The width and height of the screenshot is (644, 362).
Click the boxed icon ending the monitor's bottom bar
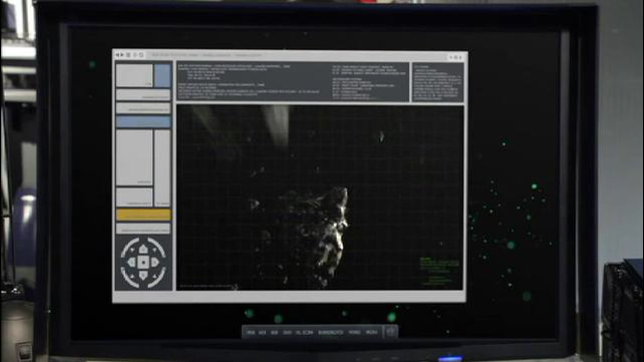(390, 332)
